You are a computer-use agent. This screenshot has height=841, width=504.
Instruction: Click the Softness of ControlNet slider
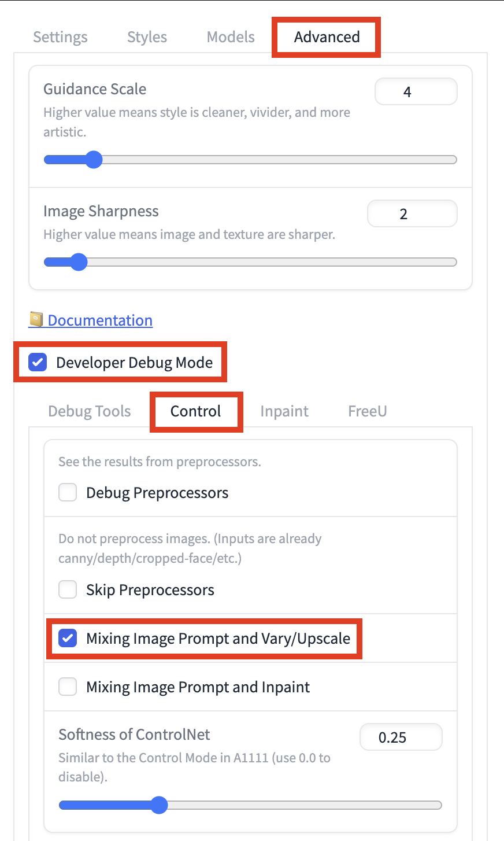tap(289, 805)
